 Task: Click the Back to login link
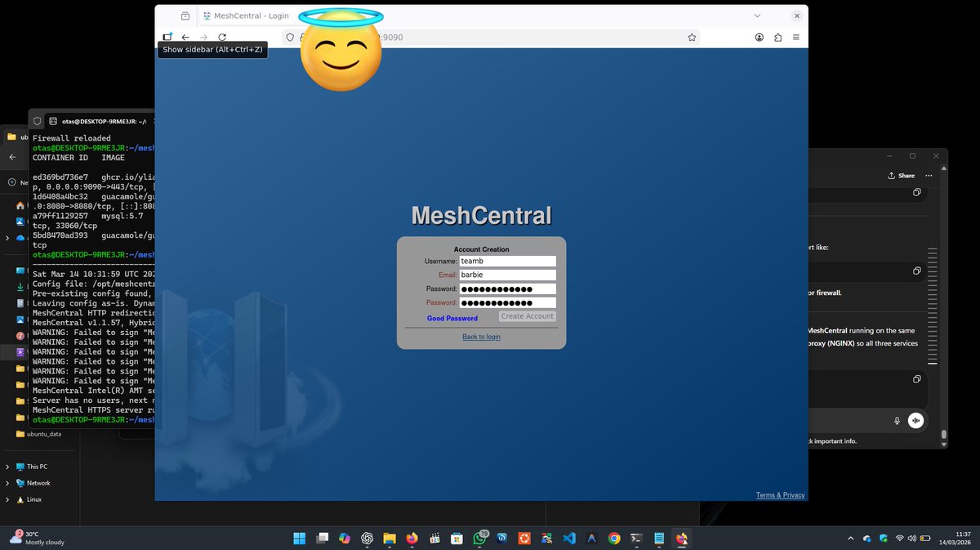point(481,337)
